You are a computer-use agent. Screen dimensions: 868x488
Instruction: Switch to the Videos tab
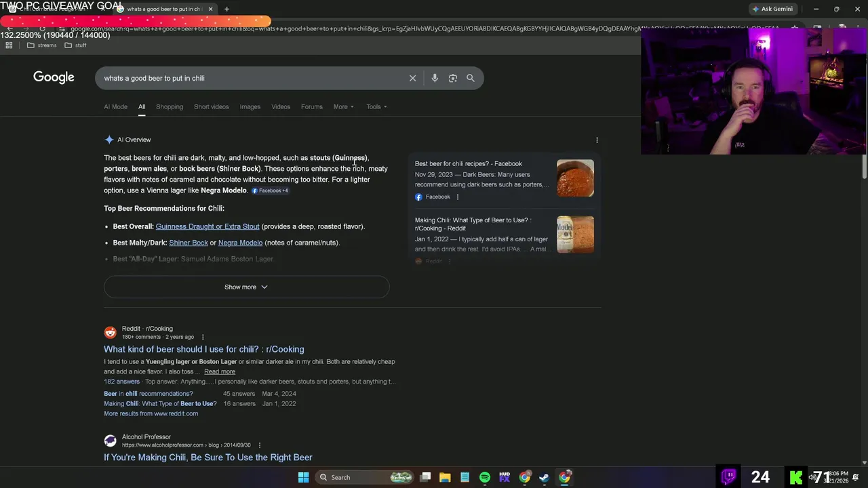click(x=281, y=106)
